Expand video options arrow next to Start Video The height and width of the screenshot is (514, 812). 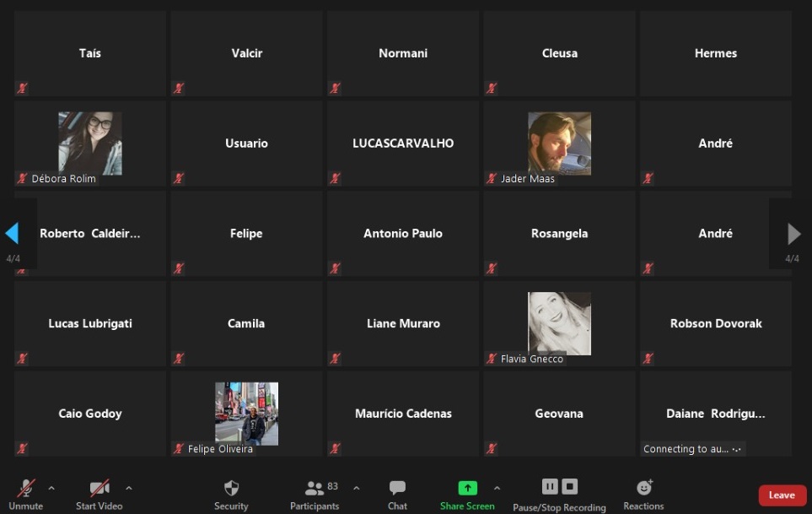(129, 488)
